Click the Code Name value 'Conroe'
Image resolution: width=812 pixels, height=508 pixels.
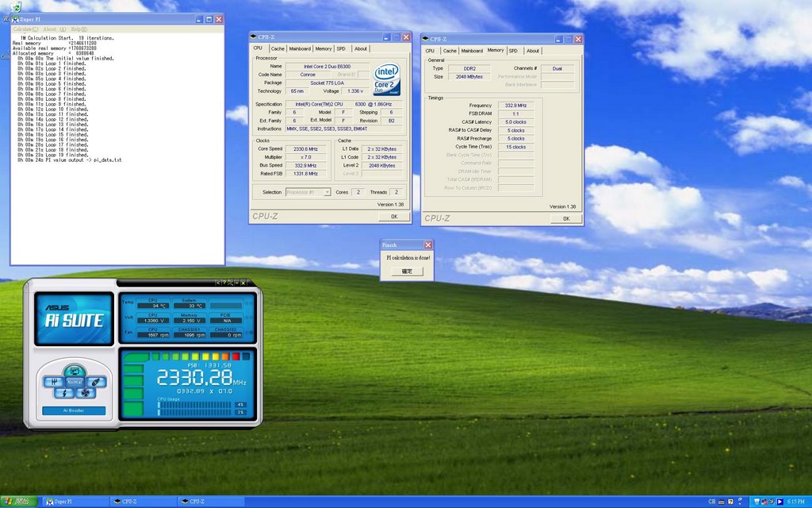(308, 75)
